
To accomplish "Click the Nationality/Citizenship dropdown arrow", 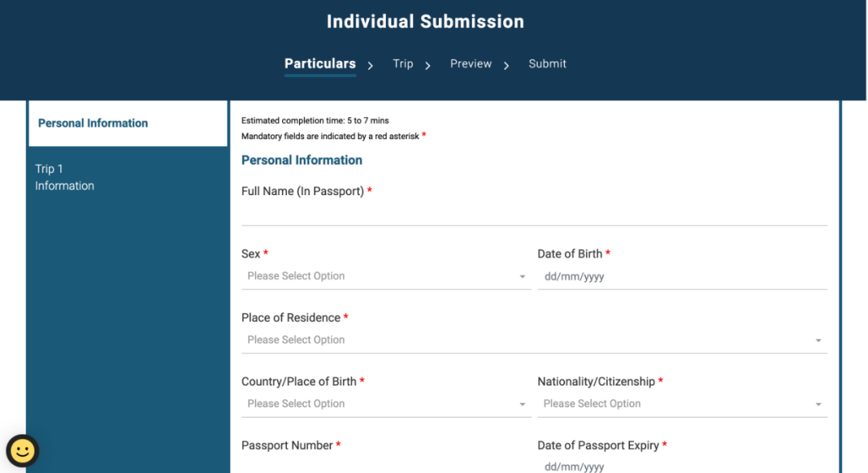I will click(x=818, y=405).
